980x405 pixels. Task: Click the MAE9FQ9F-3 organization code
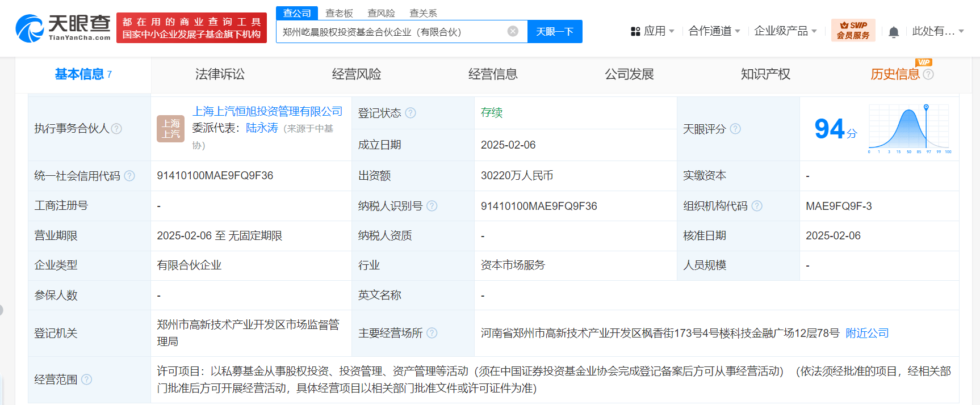839,206
